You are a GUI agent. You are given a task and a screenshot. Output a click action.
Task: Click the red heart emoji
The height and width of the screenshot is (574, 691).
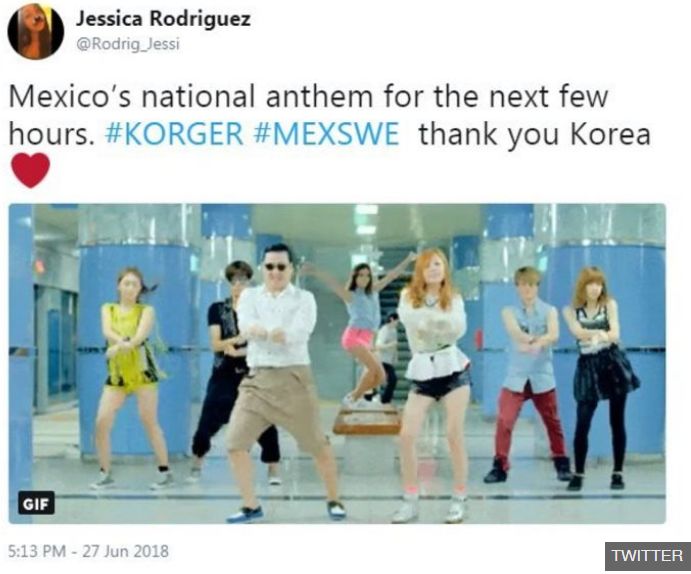pyautogui.click(x=30, y=170)
